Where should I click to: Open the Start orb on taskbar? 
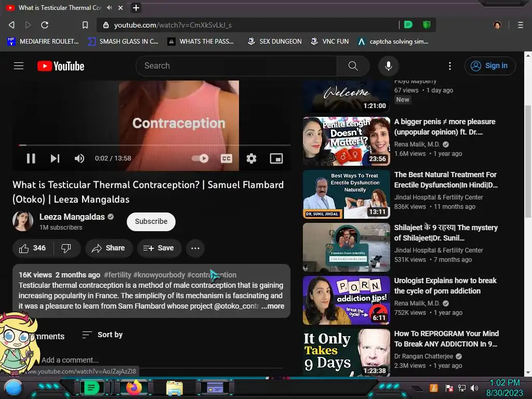point(13,388)
